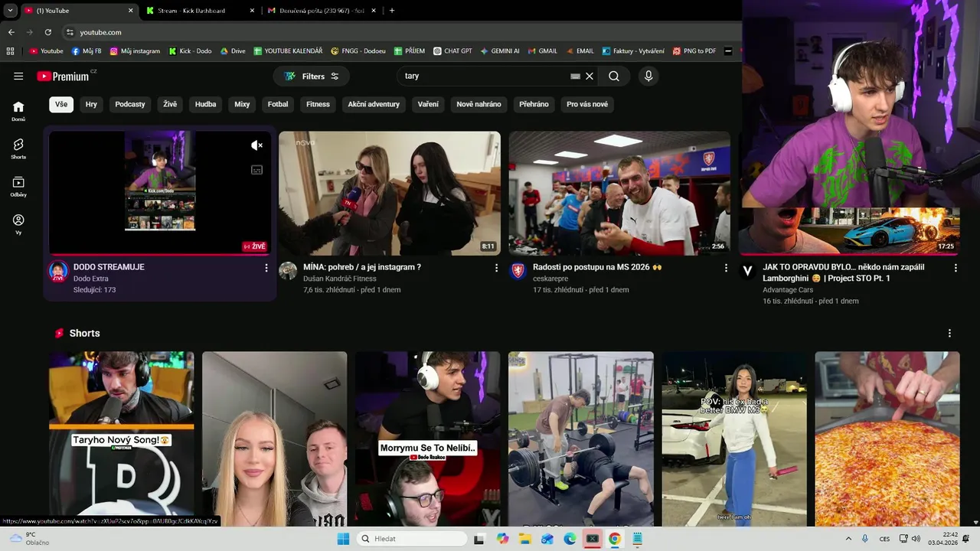Screen dimensions: 980x551
Task: Select the Fitness filter chip
Action: click(x=318, y=104)
